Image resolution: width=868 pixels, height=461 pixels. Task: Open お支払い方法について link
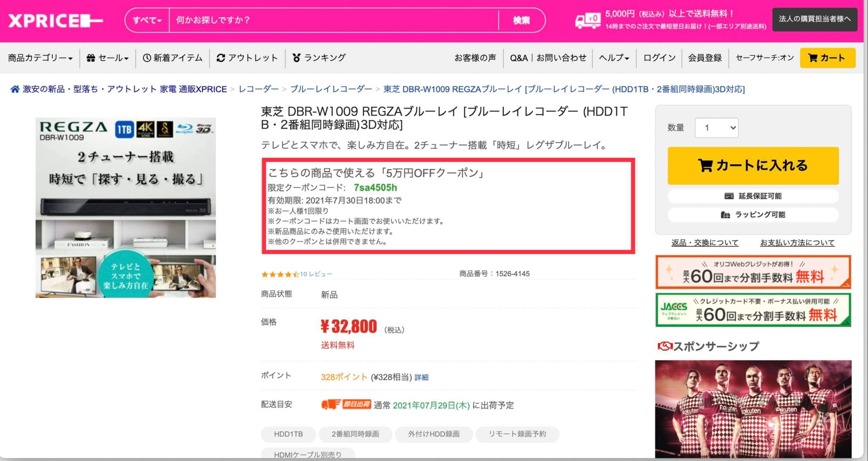(797, 243)
